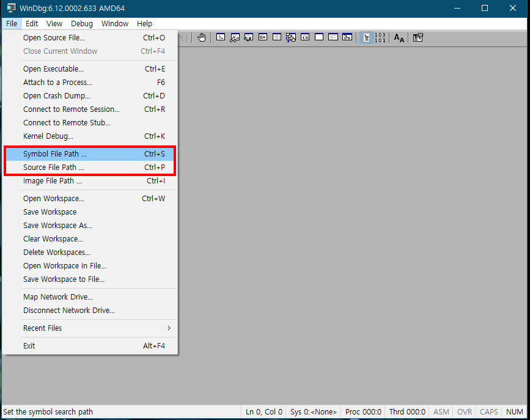Open the Registers window toolbar icon
Screen dimensions: 530x420
263,37
